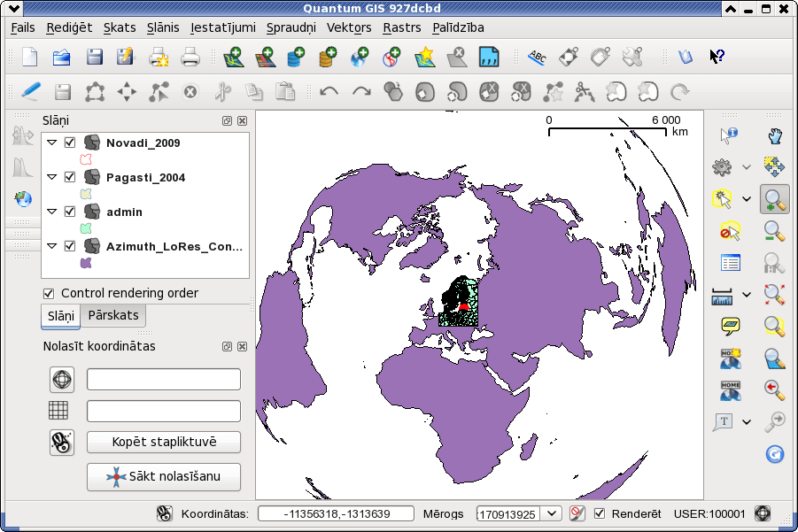Click the green admin layer symbol swatch
Viewport: 798px width, 532px height.
86,228
